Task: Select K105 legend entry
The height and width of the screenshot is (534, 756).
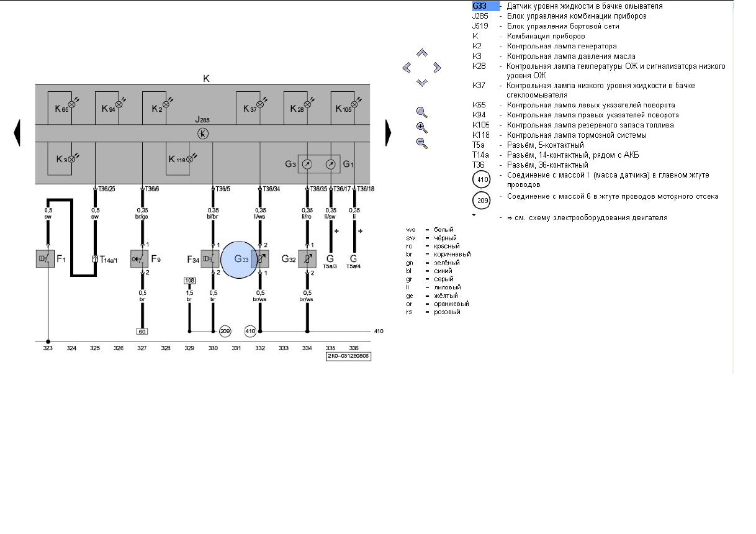Action: tap(573, 125)
